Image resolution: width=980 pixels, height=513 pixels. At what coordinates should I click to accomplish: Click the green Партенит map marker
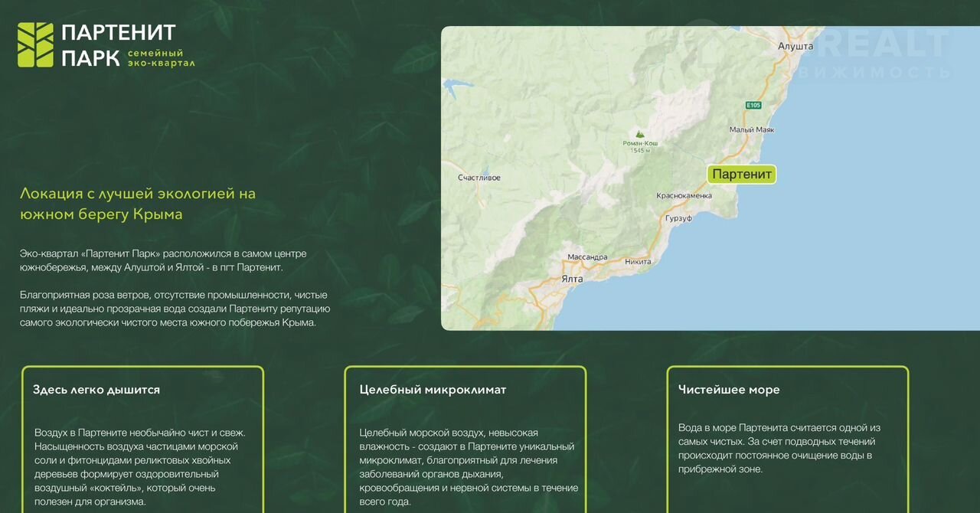click(x=741, y=175)
